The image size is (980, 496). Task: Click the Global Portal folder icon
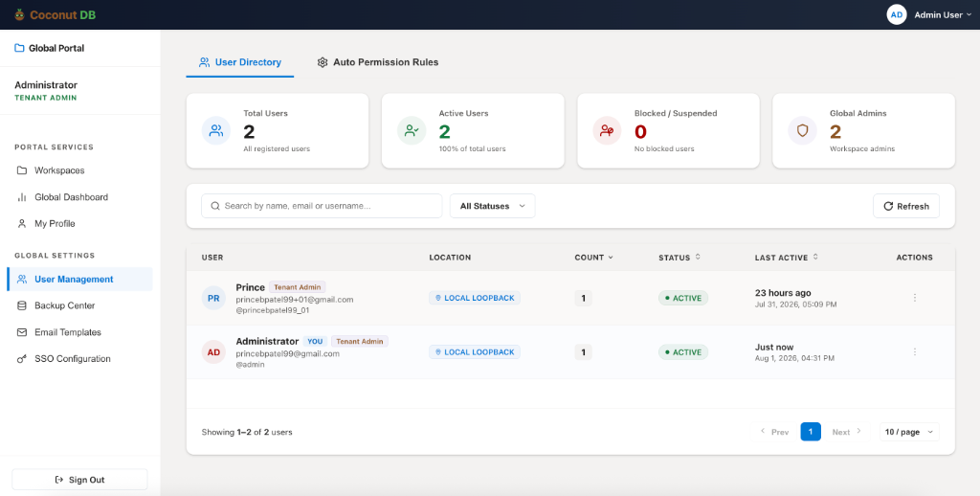(19, 48)
